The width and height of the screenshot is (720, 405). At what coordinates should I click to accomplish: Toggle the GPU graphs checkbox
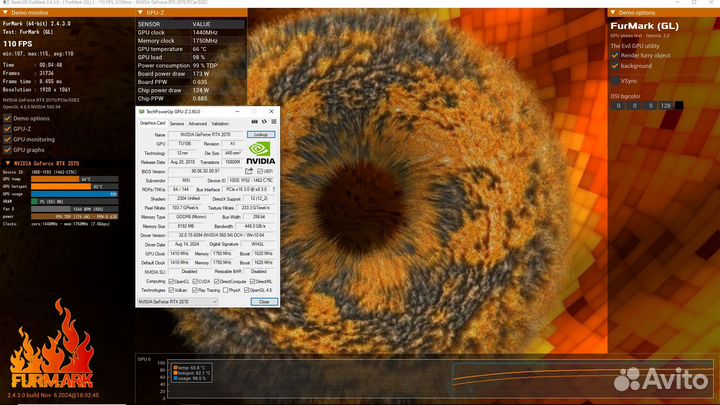click(x=7, y=150)
